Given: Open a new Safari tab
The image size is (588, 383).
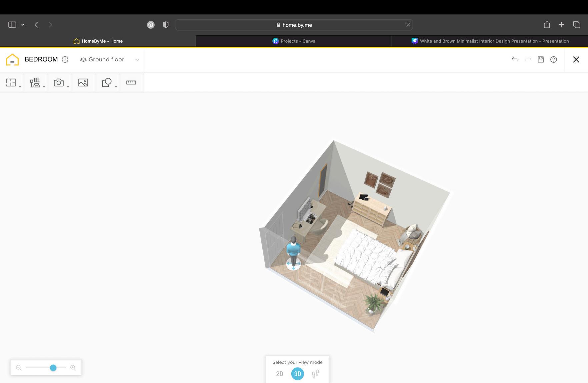Looking at the screenshot, I should (x=562, y=25).
